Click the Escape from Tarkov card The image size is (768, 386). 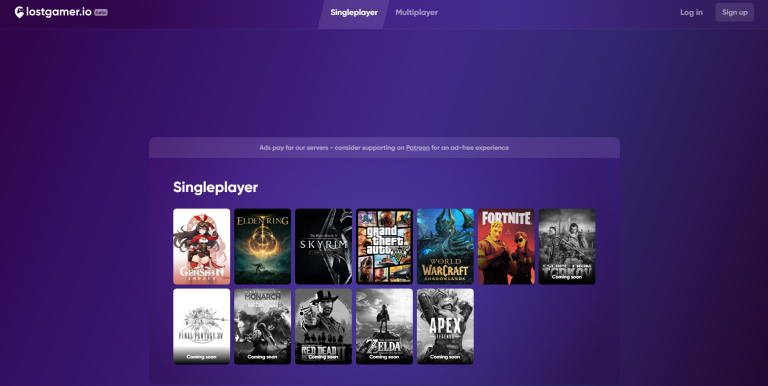(567, 246)
